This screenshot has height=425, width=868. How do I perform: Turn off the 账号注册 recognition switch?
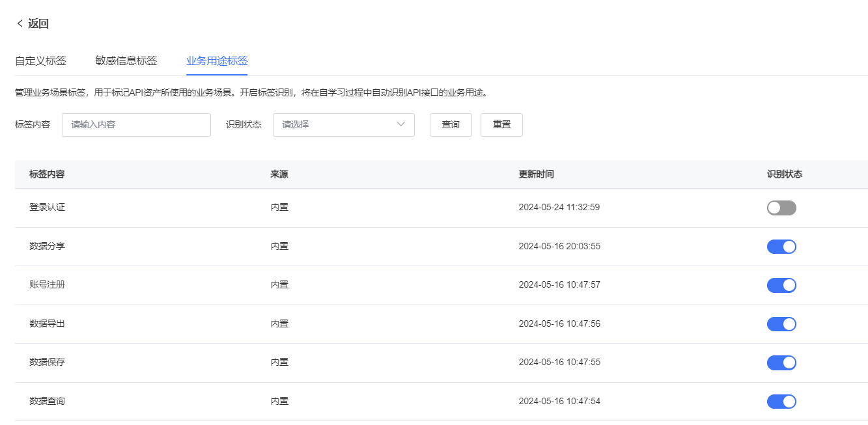tap(781, 285)
